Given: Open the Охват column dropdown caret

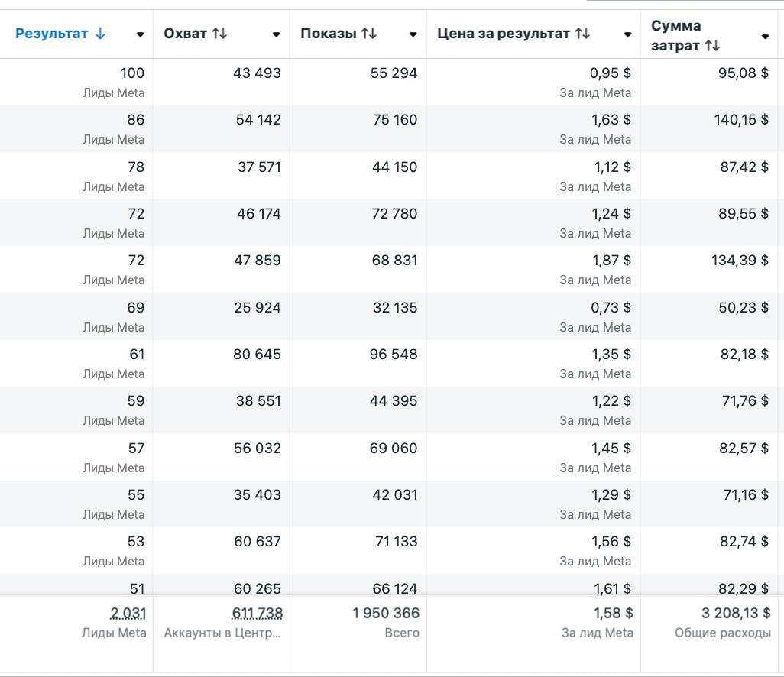Looking at the screenshot, I should click(277, 34).
